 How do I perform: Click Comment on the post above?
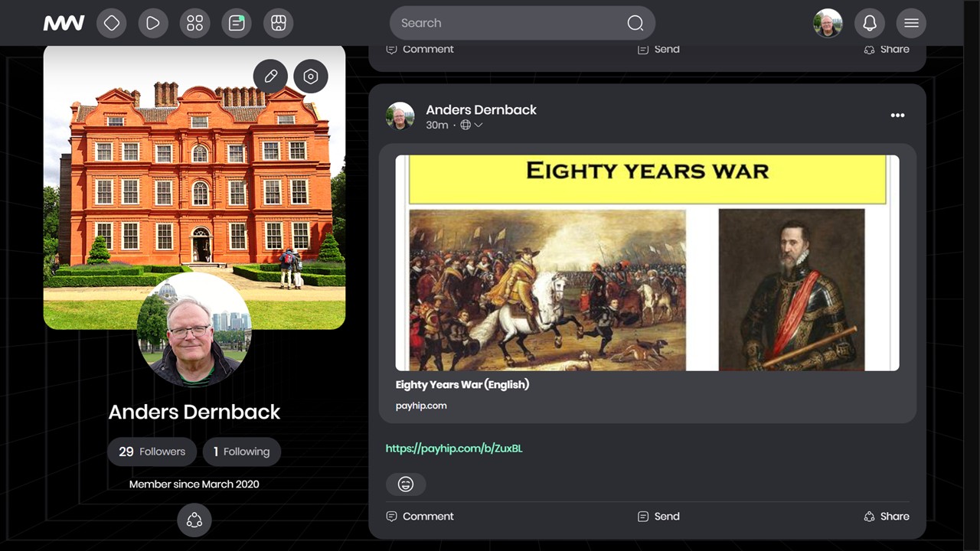[x=420, y=49]
